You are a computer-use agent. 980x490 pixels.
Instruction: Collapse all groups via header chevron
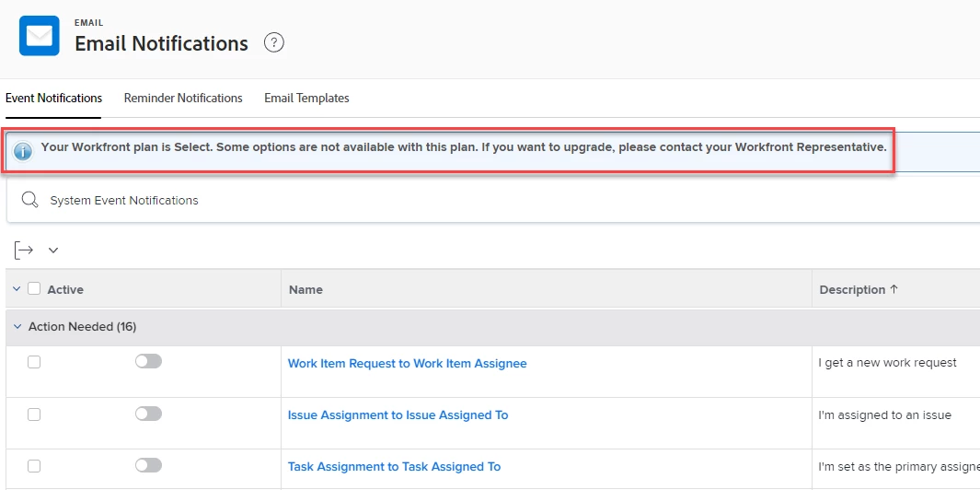[x=17, y=288]
